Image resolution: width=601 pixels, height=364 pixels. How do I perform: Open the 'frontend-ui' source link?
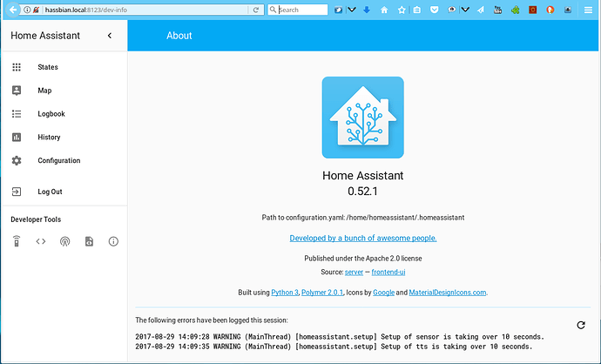point(388,272)
